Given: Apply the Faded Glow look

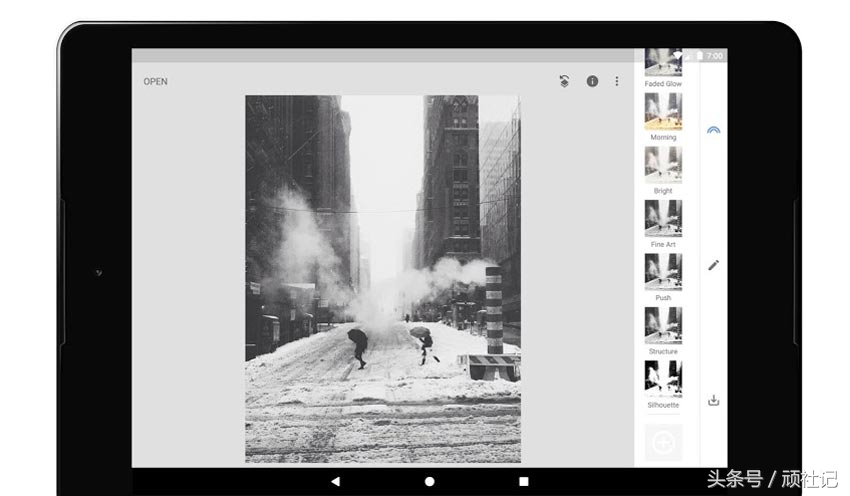Looking at the screenshot, I should [663, 64].
